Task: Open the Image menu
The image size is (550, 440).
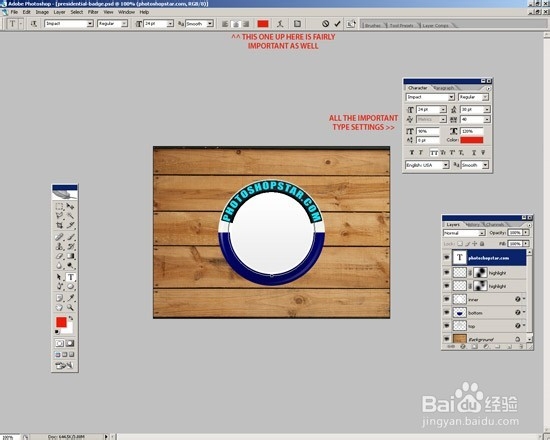Action: tap(42, 12)
